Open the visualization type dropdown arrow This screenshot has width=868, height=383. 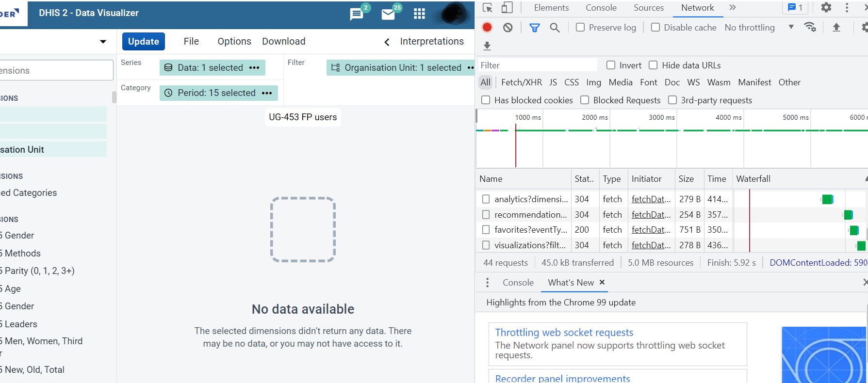pyautogui.click(x=103, y=42)
